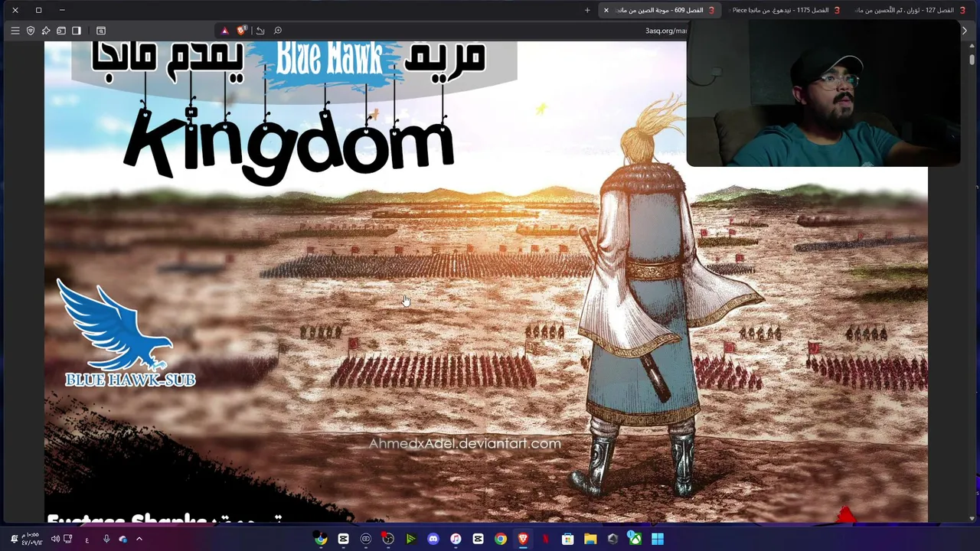The image size is (980, 551).
Task: Toggle the browser sidebar panel
Action: (77, 31)
